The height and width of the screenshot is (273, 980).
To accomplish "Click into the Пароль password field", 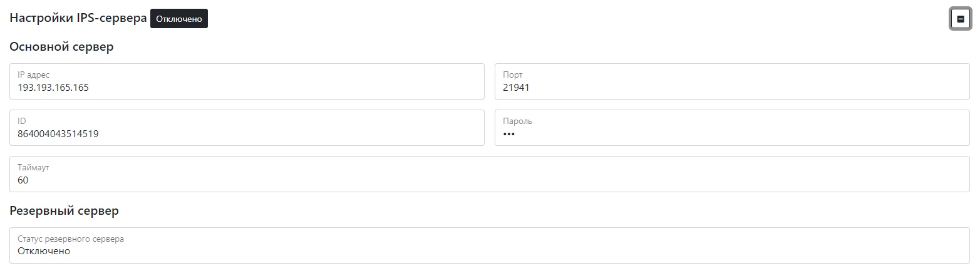I will pos(732,128).
